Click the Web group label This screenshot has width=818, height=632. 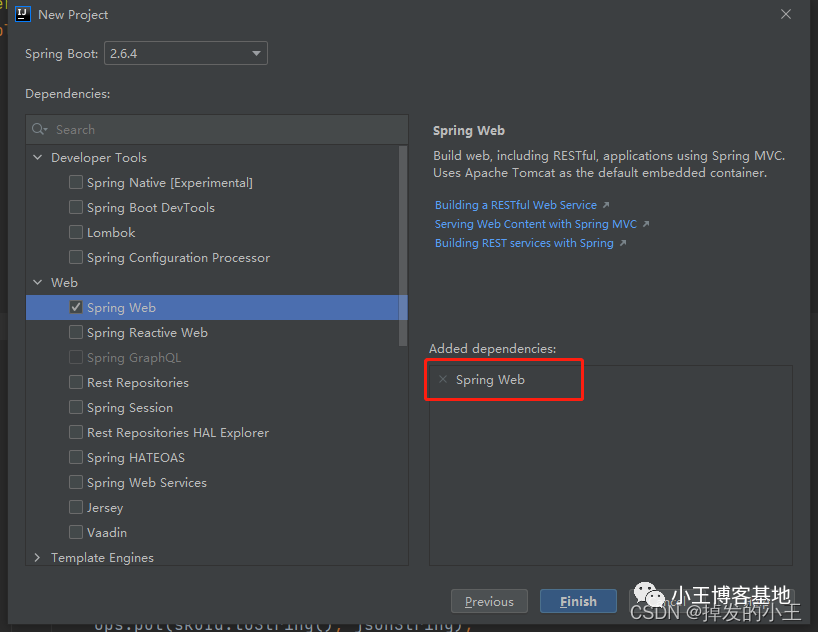(64, 282)
